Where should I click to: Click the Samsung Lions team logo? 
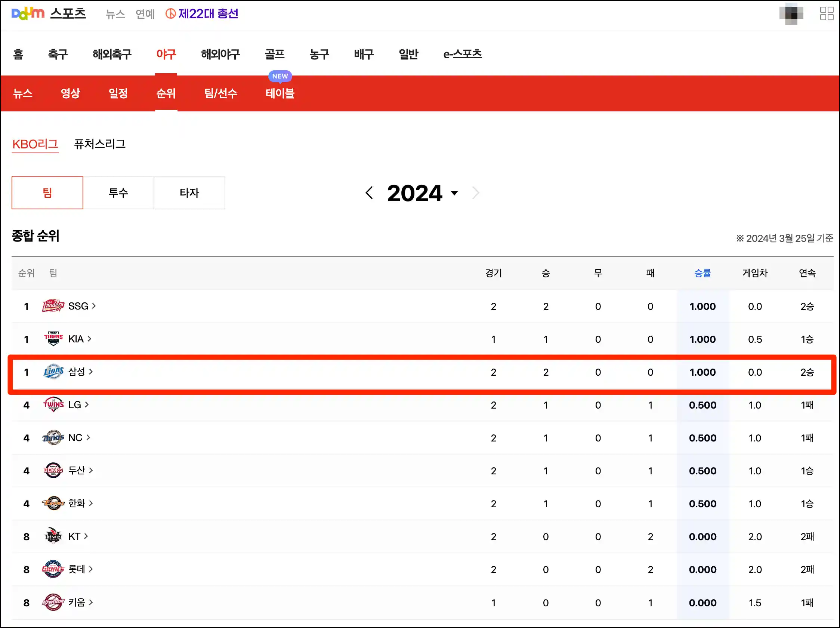click(53, 372)
